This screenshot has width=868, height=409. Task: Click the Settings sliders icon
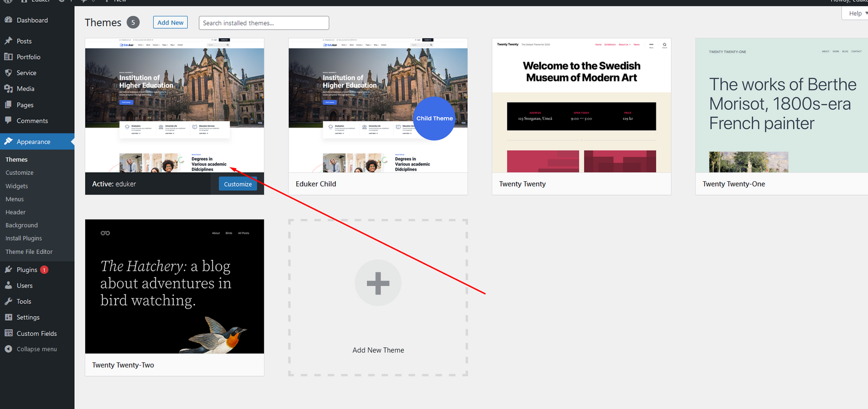click(8, 317)
